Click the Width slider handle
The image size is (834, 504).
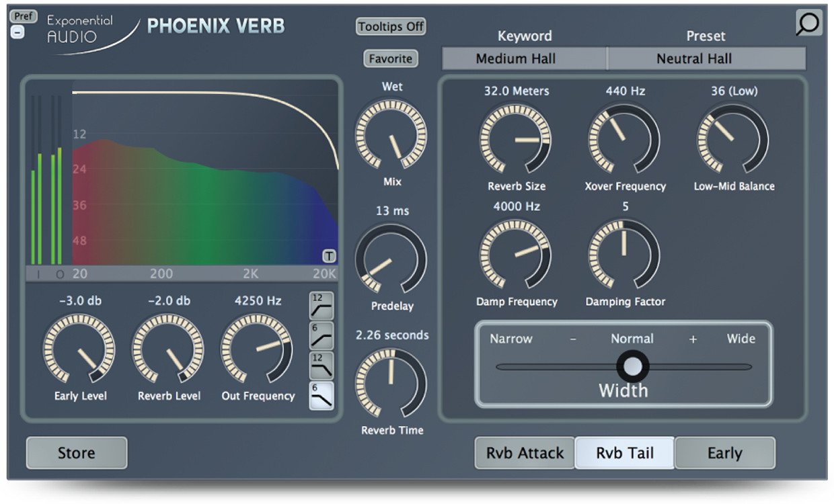pyautogui.click(x=632, y=366)
